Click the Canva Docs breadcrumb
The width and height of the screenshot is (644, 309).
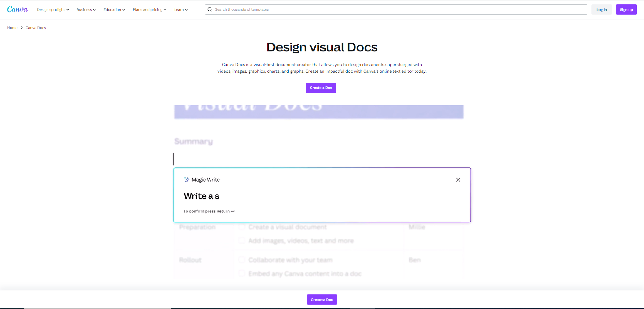[x=36, y=28]
